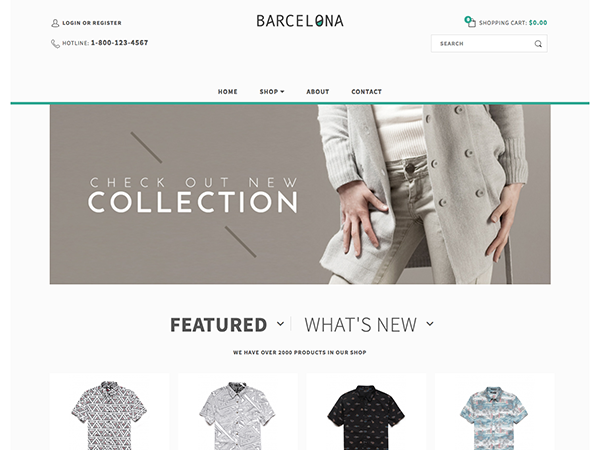The height and width of the screenshot is (450, 600).
Task: Open the Check Out New Collection banner
Action: (300, 194)
